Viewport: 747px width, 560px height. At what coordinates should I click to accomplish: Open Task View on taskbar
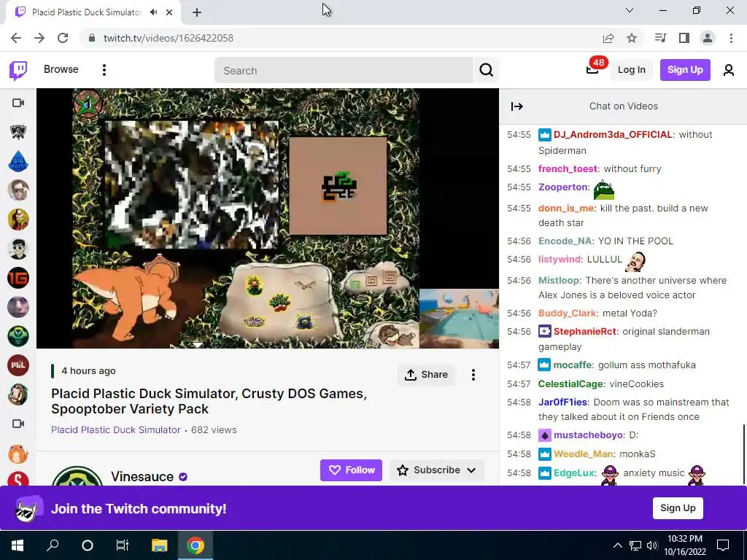tap(122, 545)
